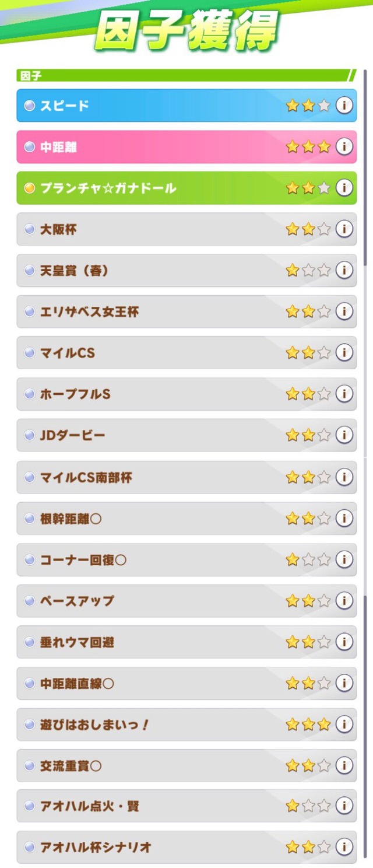Select the 根幹距離○ factor row

click(186, 519)
